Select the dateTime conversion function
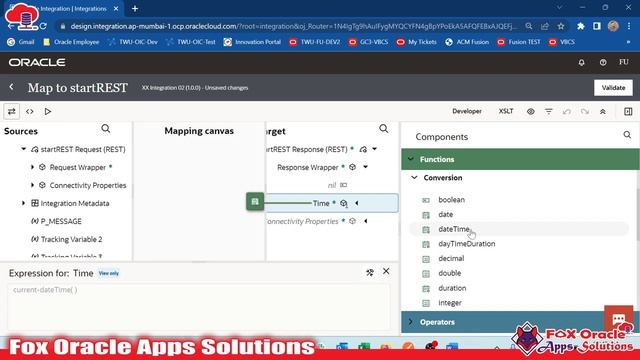 pos(453,229)
